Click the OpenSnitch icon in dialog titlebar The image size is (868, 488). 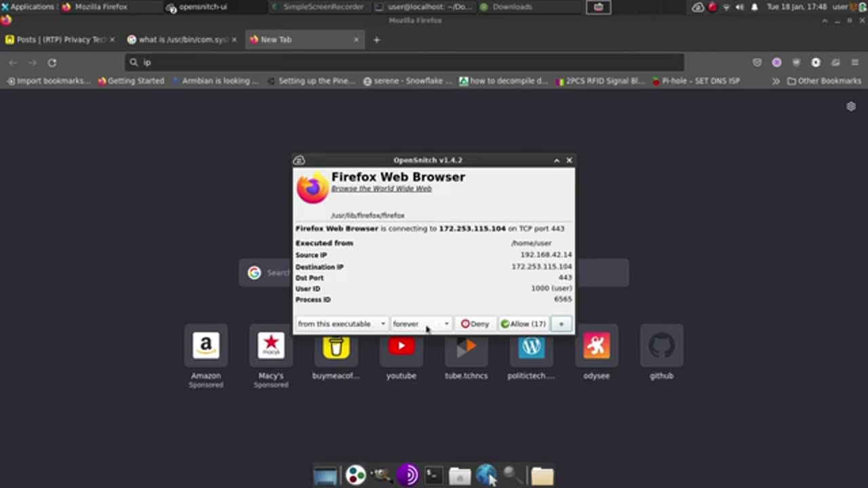tap(299, 160)
